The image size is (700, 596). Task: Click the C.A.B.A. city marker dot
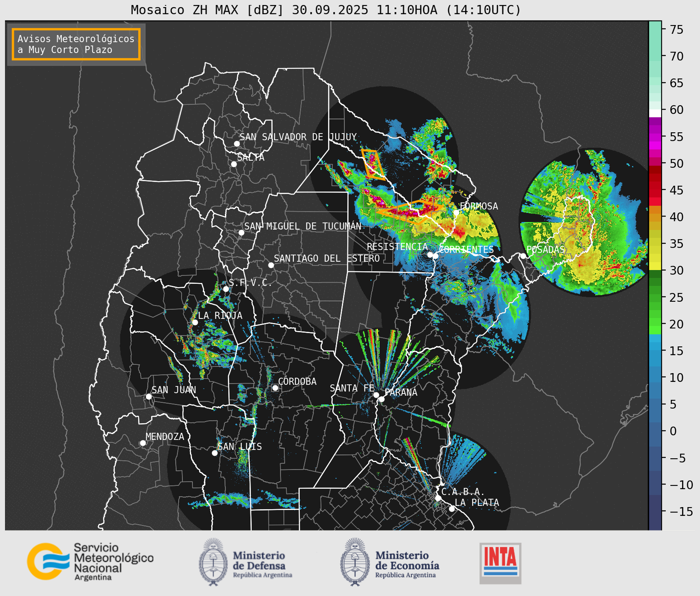(438, 498)
